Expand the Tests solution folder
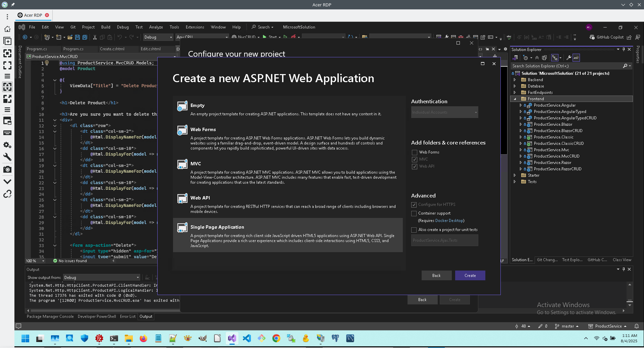Screen dimensions: 644x348 515,182
